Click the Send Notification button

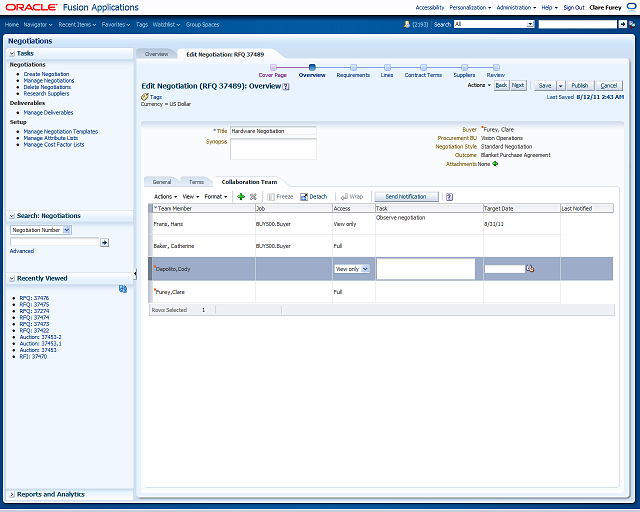tap(406, 197)
